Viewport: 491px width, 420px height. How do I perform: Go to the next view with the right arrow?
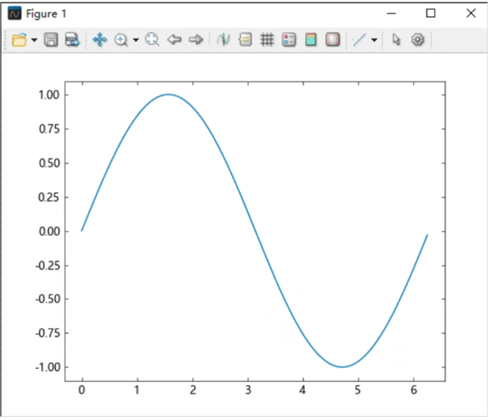pyautogui.click(x=196, y=40)
